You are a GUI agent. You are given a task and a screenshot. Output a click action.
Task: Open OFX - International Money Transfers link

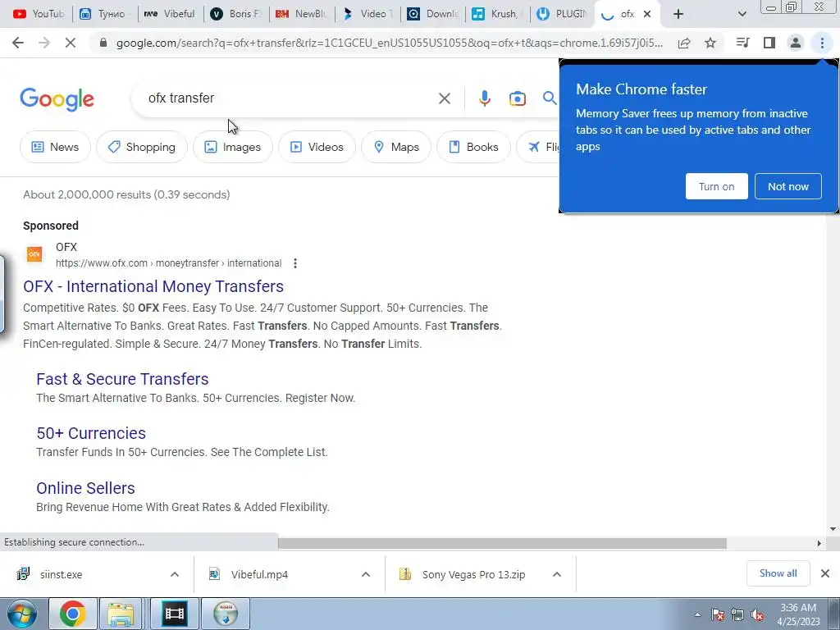(153, 286)
